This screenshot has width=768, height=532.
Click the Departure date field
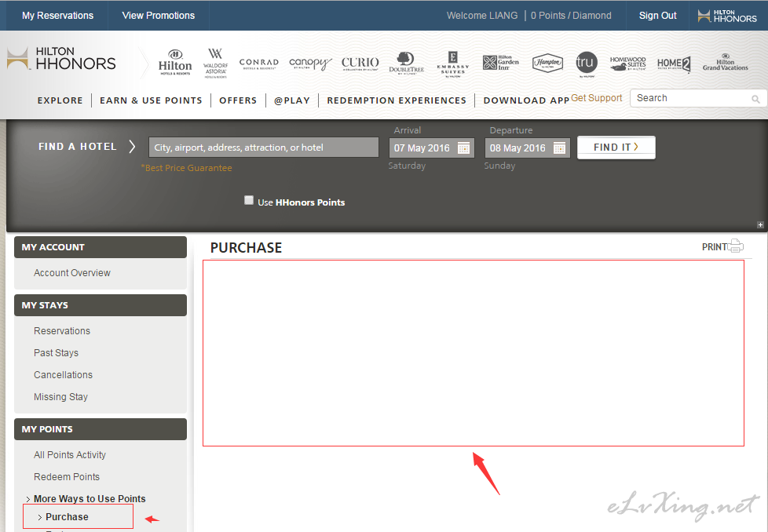pyautogui.click(x=528, y=148)
